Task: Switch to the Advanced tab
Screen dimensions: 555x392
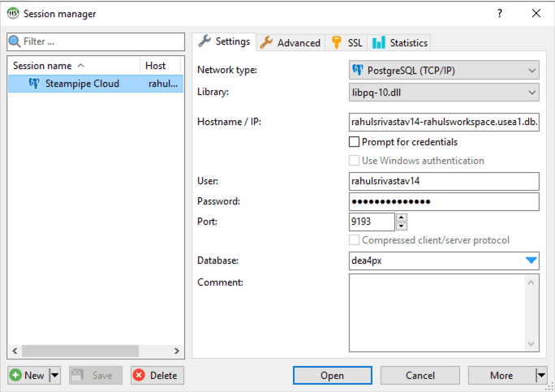Action: 290,42
